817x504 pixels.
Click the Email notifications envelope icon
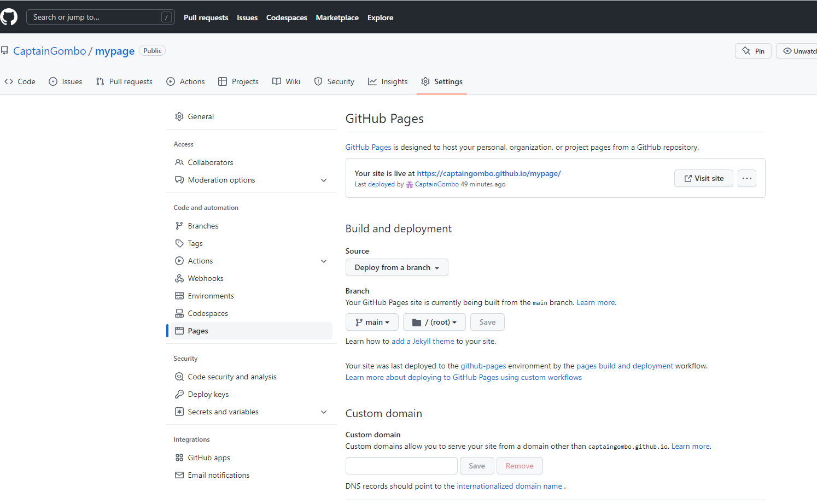179,475
